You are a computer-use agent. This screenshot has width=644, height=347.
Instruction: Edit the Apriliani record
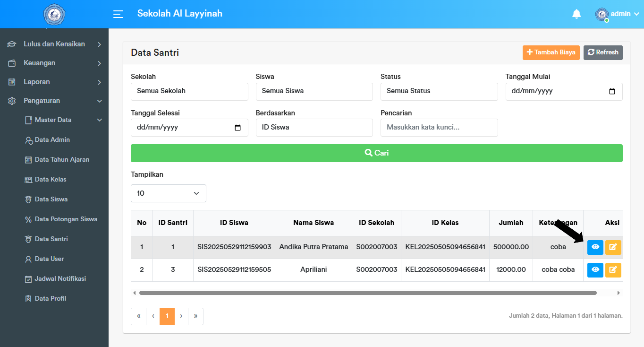[x=613, y=270]
